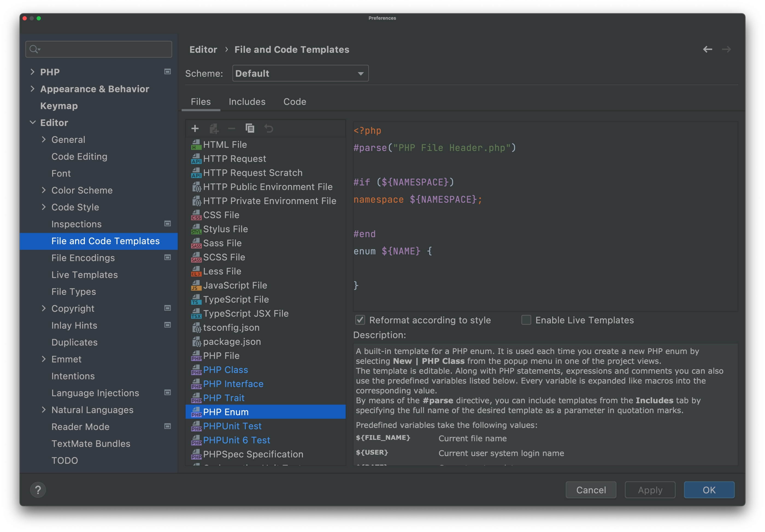Viewport: 765px width, 532px height.
Task: Select the SCSS File template
Action: [266, 257]
